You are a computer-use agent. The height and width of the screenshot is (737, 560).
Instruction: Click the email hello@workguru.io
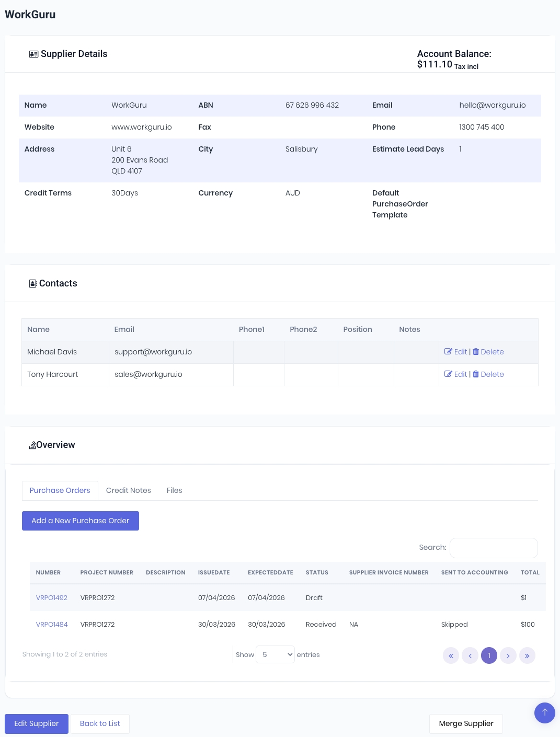tap(493, 106)
